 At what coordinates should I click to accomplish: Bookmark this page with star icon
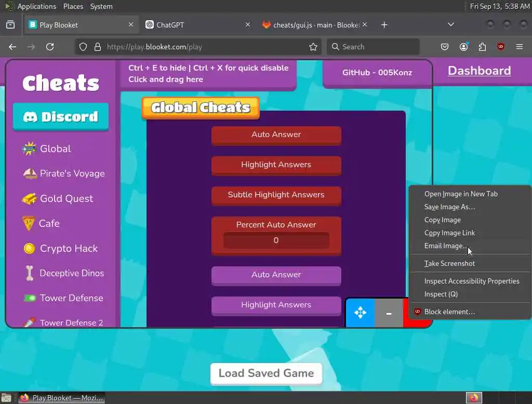(313, 47)
